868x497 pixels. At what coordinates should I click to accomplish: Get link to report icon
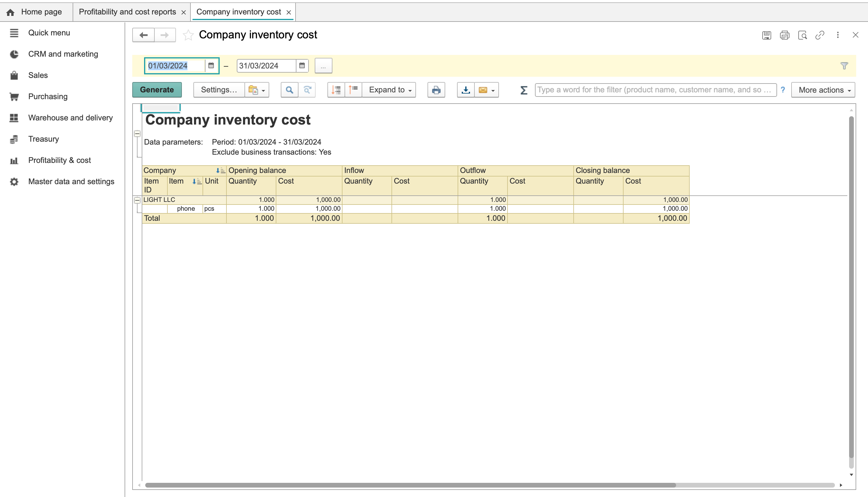(x=820, y=35)
